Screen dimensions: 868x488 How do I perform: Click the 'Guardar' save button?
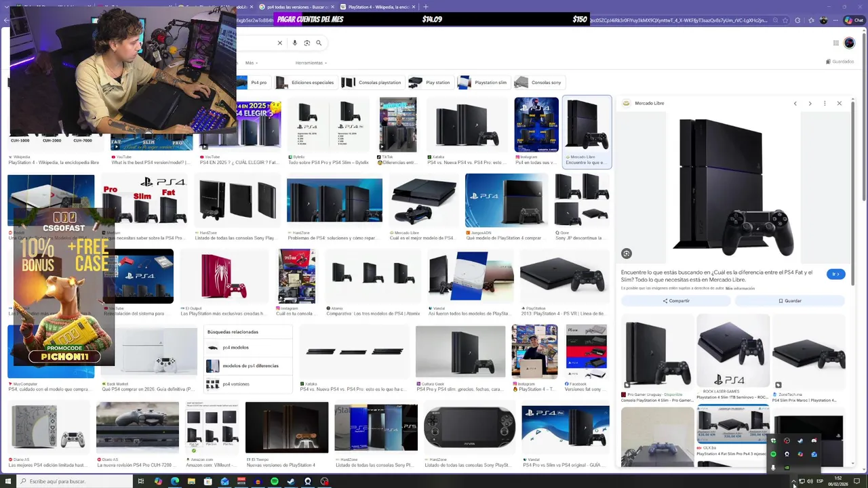pos(790,301)
